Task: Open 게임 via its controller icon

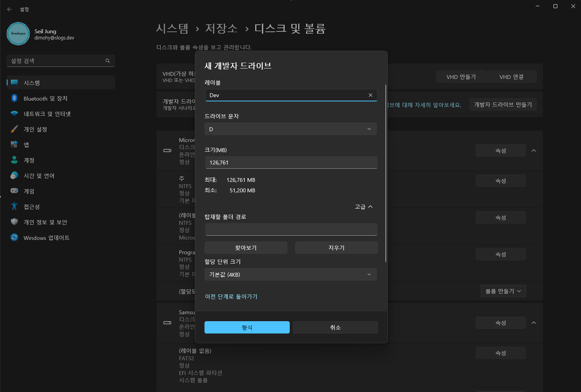Action: point(14,191)
